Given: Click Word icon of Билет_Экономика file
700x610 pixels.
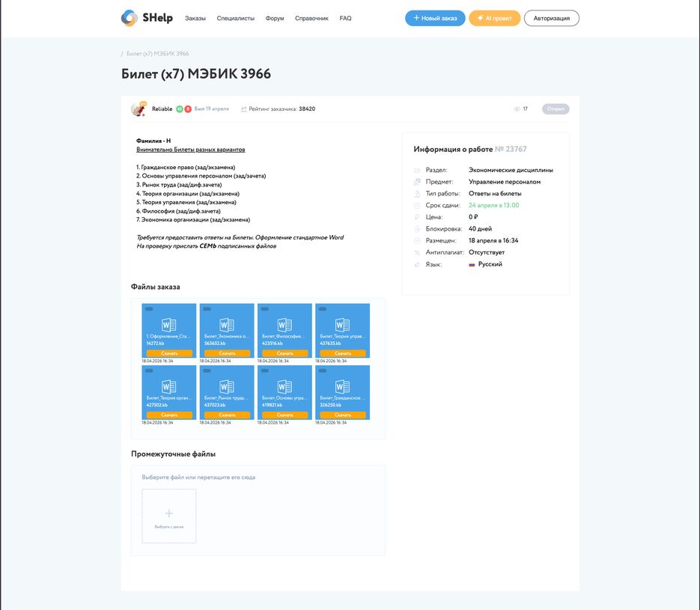Looking at the screenshot, I should tap(227, 325).
